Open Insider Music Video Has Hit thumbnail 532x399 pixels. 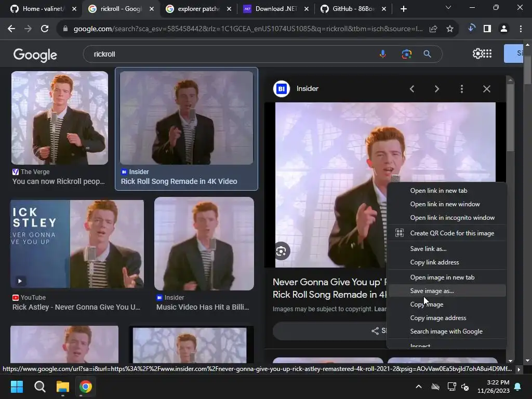(204, 244)
